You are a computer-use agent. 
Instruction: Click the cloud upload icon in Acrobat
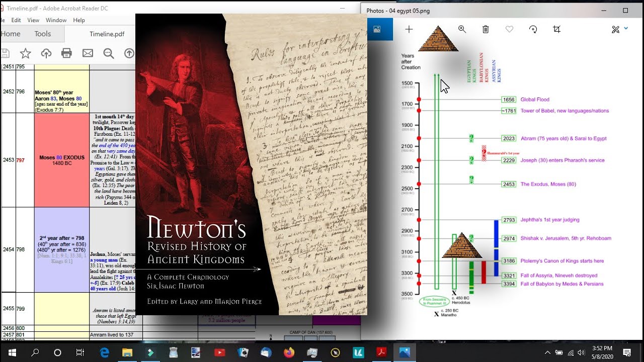[x=46, y=53]
